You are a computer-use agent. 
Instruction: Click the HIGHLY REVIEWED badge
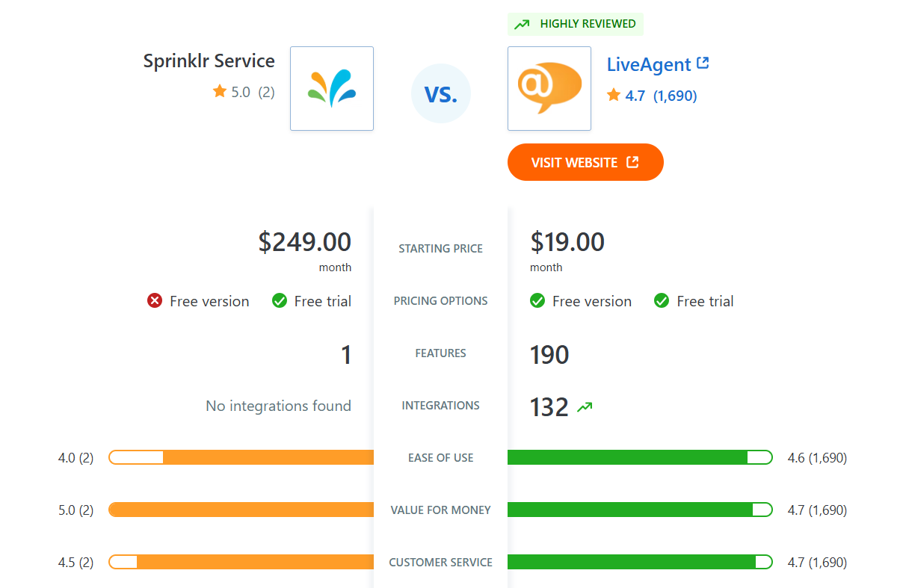tap(576, 24)
